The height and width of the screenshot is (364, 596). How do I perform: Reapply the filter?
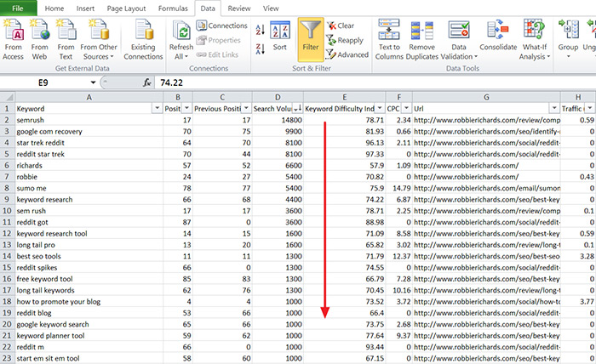345,40
